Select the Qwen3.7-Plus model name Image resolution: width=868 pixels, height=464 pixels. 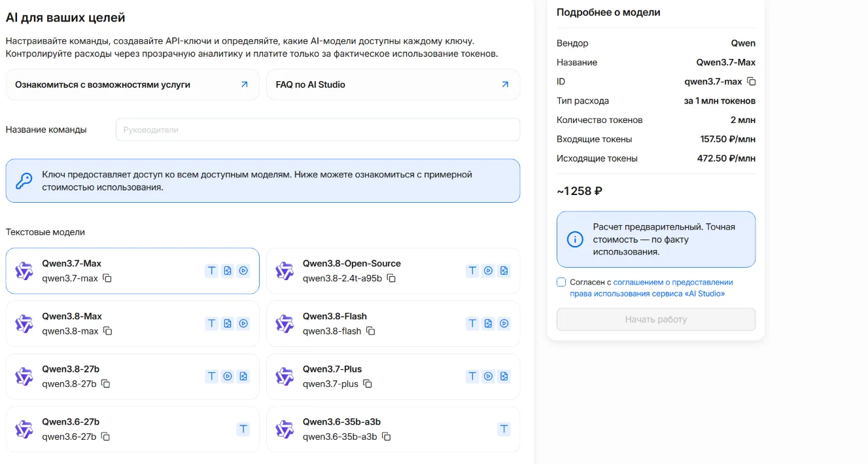point(332,369)
